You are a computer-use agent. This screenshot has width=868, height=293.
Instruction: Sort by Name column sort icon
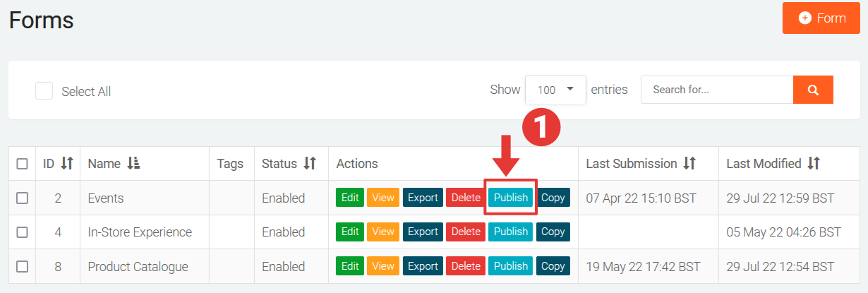tap(133, 164)
